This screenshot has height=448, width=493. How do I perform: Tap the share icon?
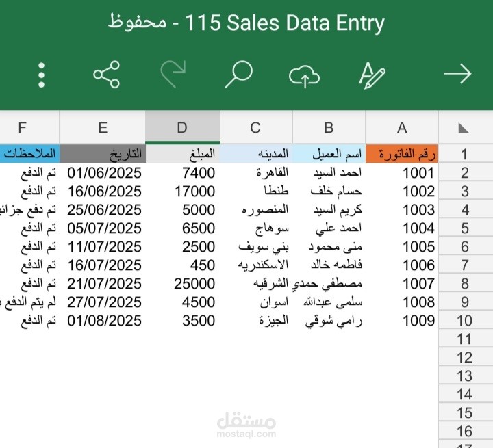coord(107,75)
